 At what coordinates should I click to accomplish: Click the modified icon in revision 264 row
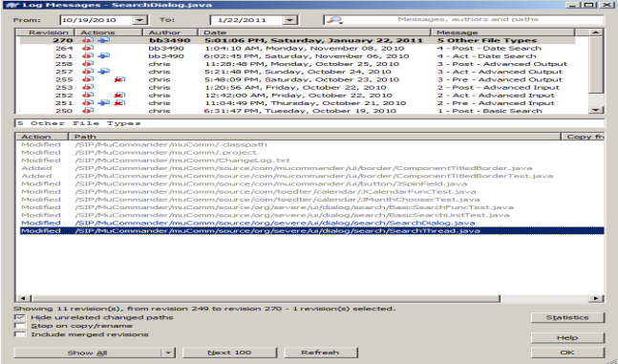[88, 48]
